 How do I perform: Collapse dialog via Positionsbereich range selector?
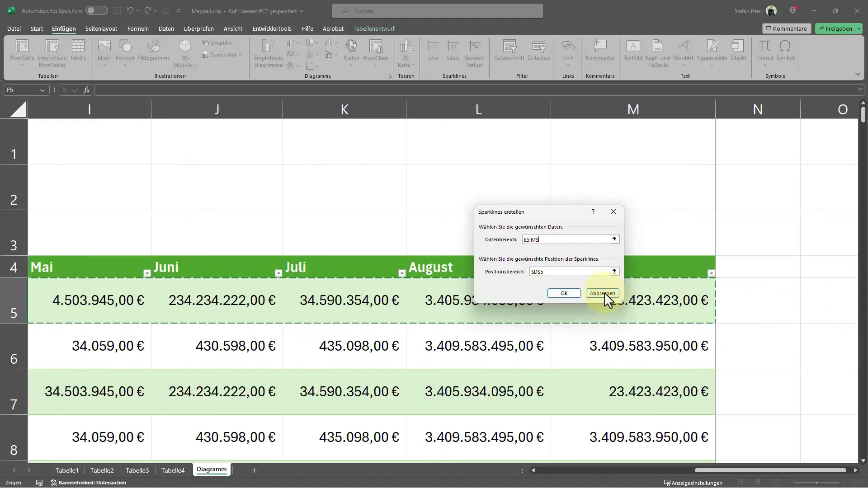(614, 272)
